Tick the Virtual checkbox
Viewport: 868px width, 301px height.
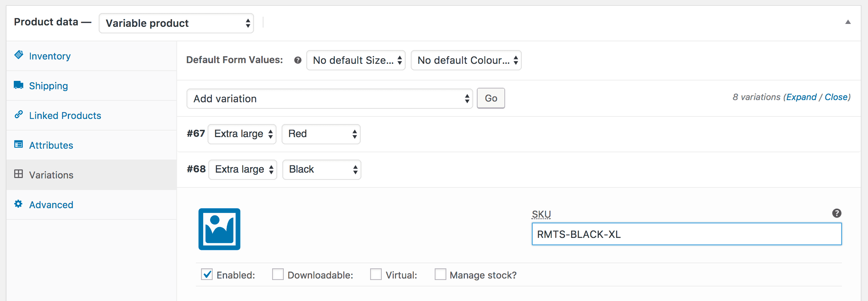tap(376, 275)
